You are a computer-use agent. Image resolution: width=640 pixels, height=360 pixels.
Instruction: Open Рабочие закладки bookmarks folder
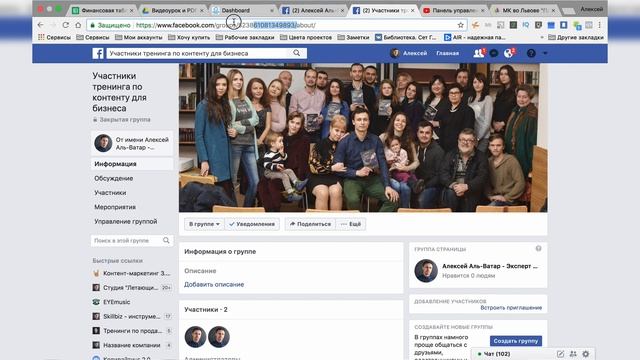pos(245,37)
